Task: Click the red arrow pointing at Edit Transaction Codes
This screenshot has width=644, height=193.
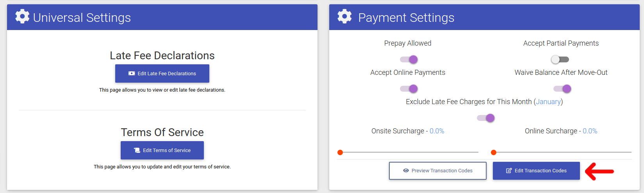Action: coord(599,171)
